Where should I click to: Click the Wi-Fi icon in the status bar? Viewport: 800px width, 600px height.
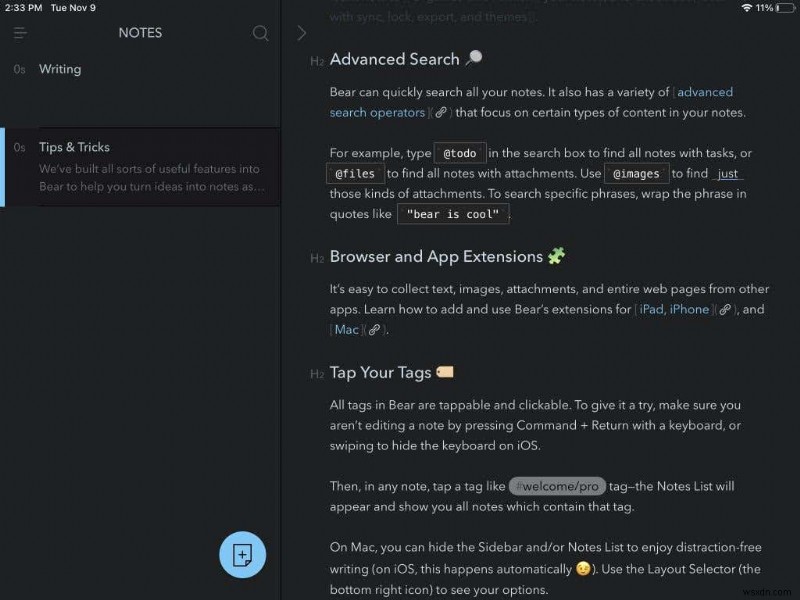click(748, 8)
